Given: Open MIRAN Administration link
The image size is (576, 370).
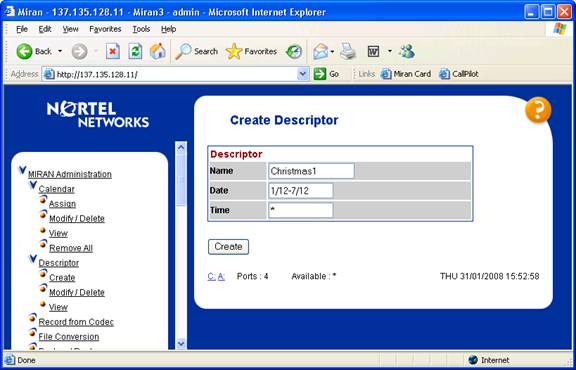Looking at the screenshot, I should [70, 174].
